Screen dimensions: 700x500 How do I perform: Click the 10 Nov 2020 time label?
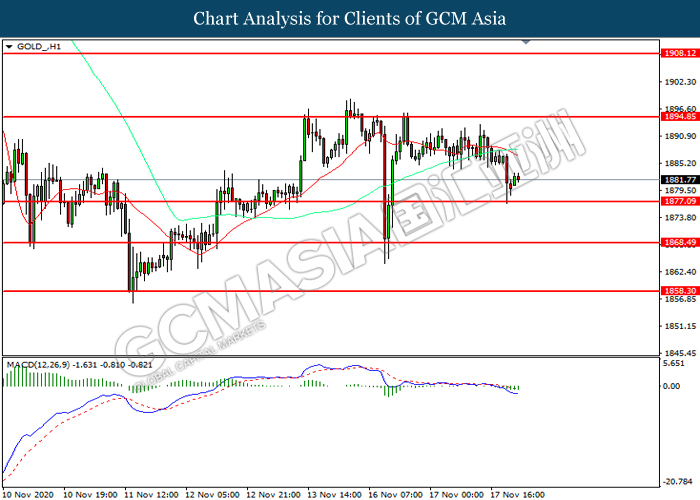click(28, 495)
